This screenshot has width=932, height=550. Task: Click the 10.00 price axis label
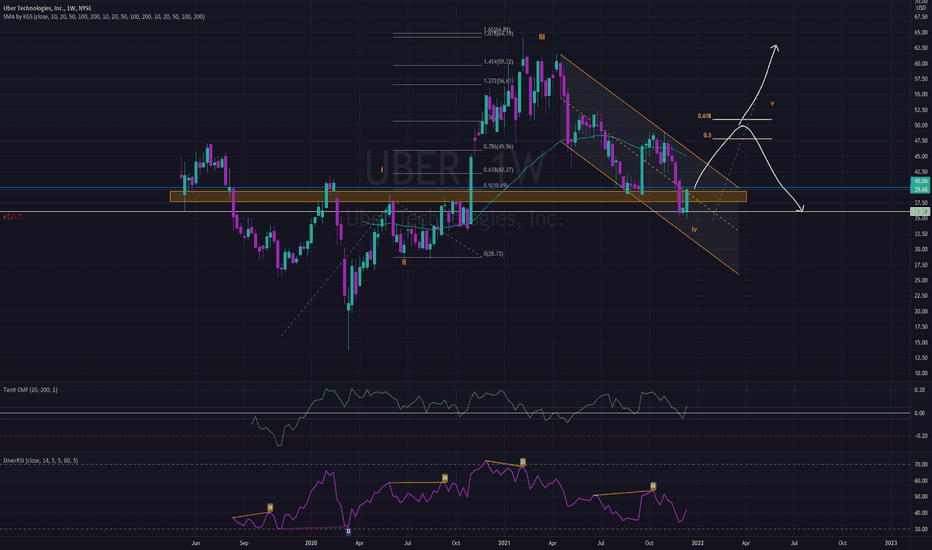click(921, 373)
